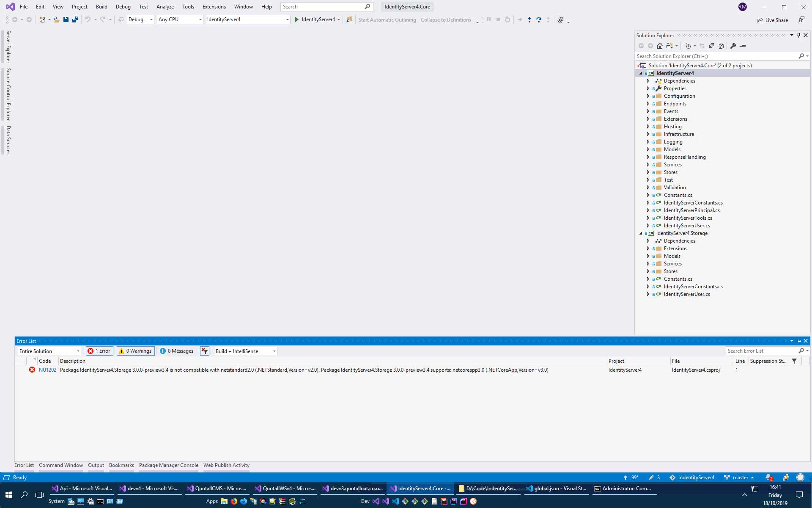Viewport: 812px width, 508px height.
Task: Click the NU1202 error code link
Action: [x=47, y=370]
